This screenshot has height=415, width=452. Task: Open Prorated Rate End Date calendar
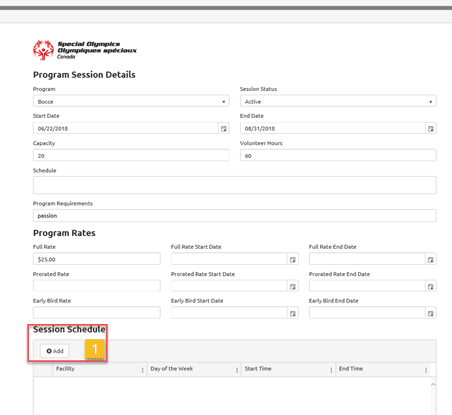(x=431, y=286)
